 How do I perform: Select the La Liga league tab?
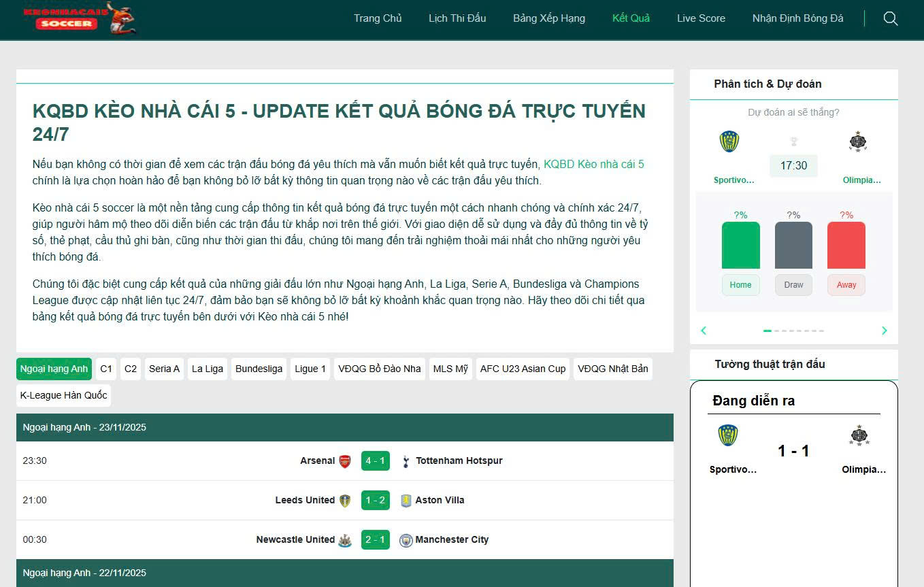pyautogui.click(x=208, y=369)
